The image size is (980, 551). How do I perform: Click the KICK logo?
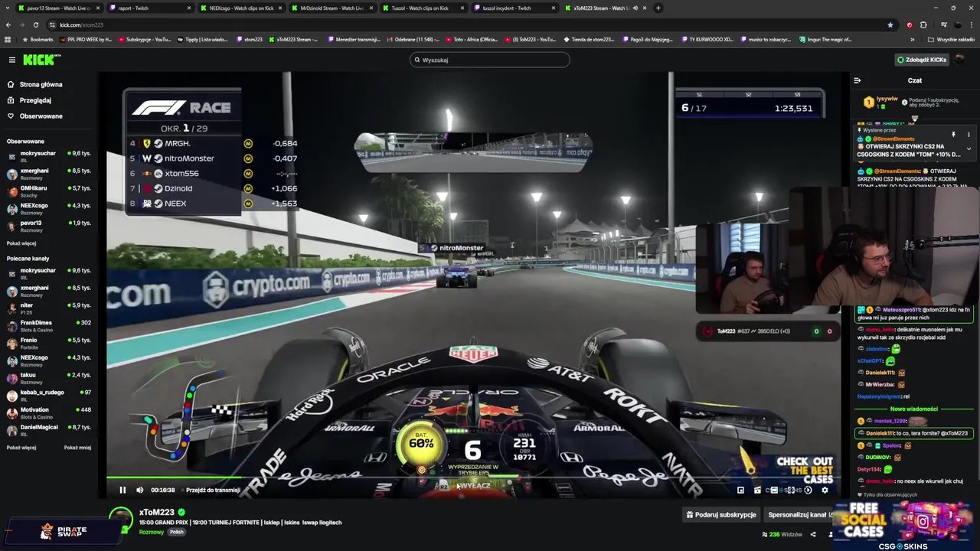[x=41, y=60]
